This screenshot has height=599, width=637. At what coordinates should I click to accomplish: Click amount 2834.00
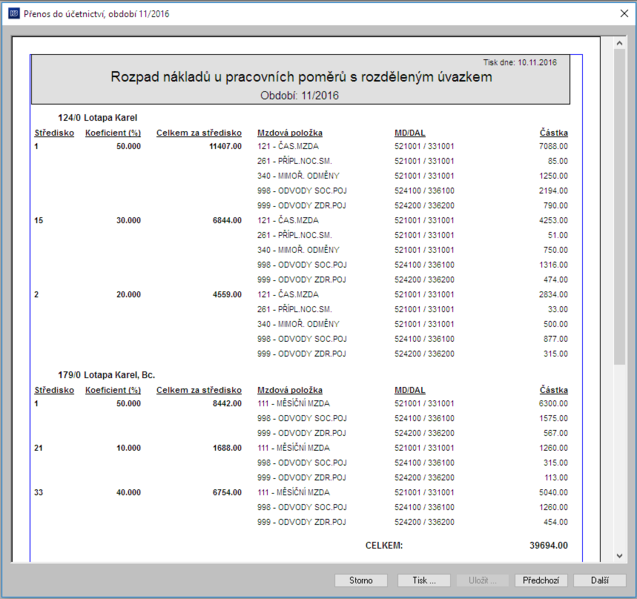point(553,294)
